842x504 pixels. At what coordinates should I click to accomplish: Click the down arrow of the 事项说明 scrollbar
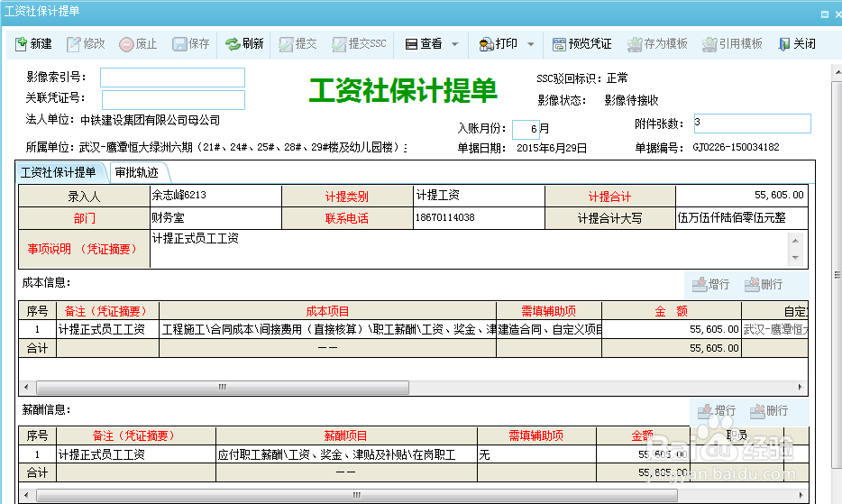pos(795,258)
